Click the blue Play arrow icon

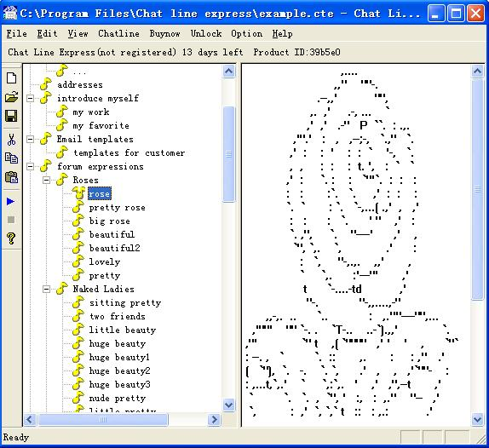pos(10,202)
